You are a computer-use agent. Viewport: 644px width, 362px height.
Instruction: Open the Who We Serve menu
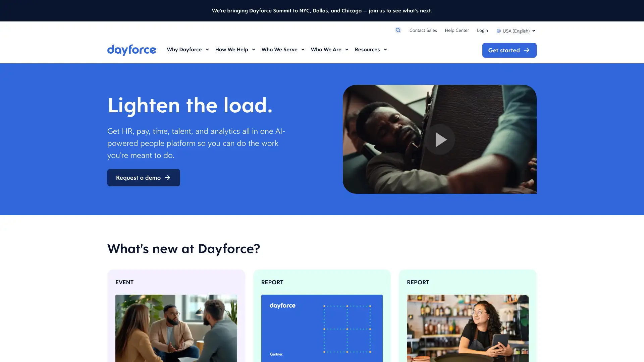point(283,50)
